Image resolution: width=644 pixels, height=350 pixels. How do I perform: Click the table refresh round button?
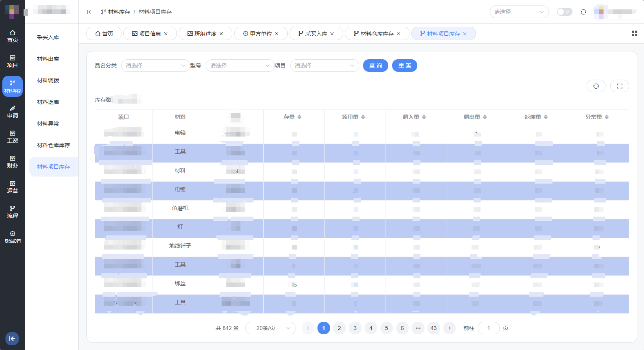596,86
